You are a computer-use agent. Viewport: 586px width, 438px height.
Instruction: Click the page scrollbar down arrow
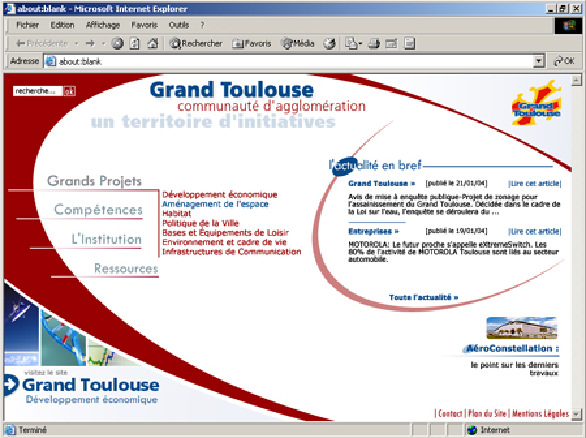(576, 414)
